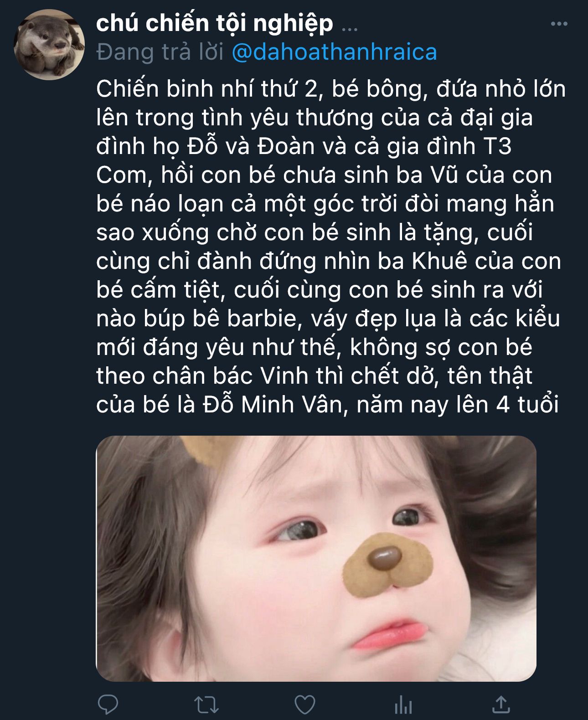Retweet this post with the retweet icon
Screen dimensions: 588x720
[x=206, y=705]
